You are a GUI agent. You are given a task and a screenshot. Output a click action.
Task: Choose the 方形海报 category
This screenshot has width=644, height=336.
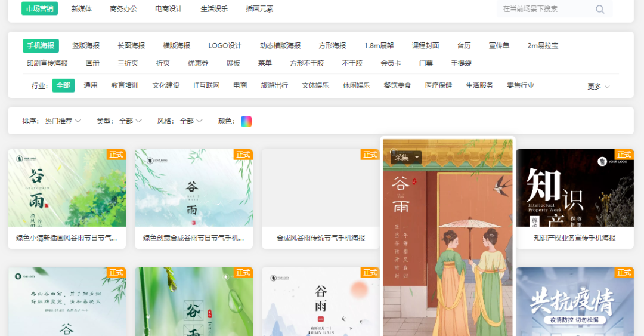click(x=332, y=45)
